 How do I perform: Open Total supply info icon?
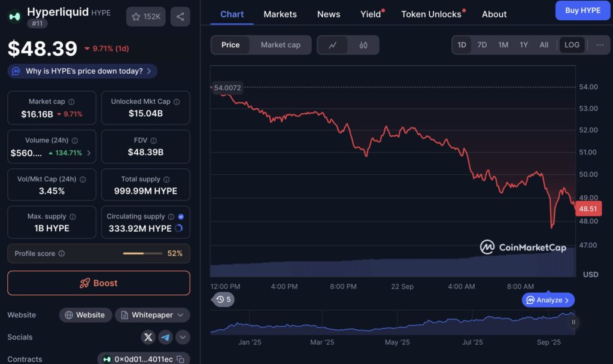[x=166, y=179]
